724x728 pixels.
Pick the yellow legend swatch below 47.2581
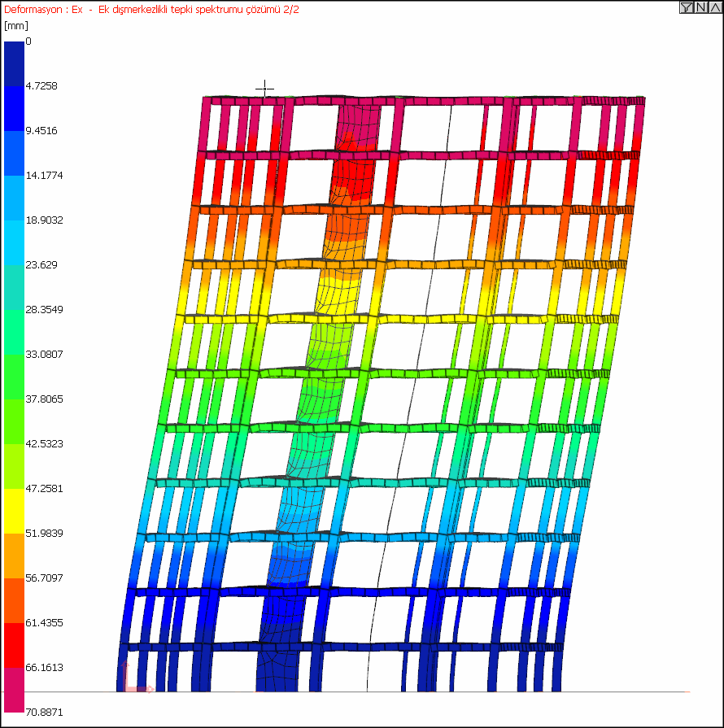14,511
